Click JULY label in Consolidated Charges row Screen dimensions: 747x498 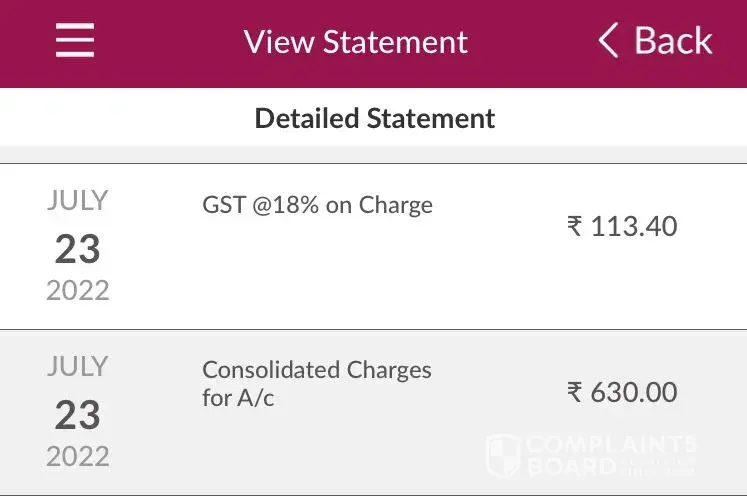(77, 367)
